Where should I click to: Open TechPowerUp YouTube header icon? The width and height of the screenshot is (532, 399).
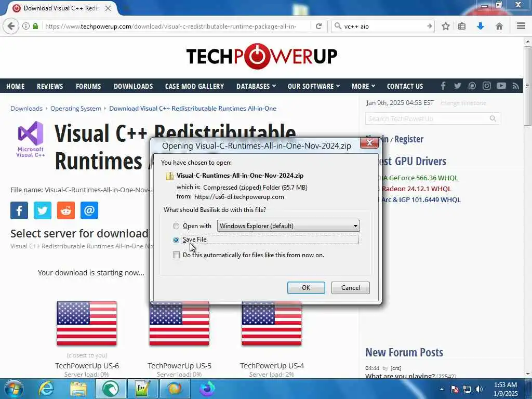(501, 86)
